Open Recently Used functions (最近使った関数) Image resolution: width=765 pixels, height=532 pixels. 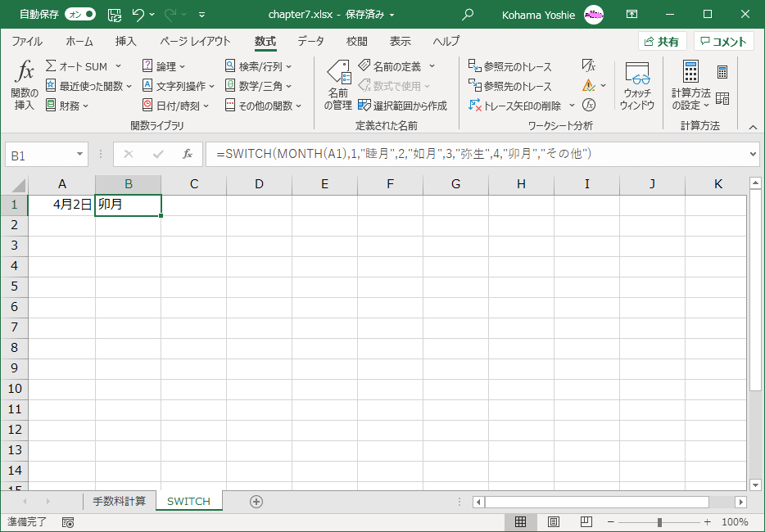[x=88, y=86]
